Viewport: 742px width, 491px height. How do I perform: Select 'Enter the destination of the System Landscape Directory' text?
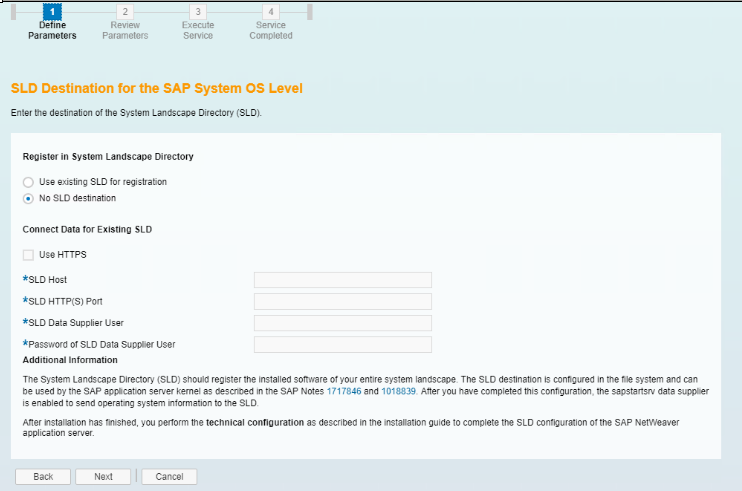136,113
